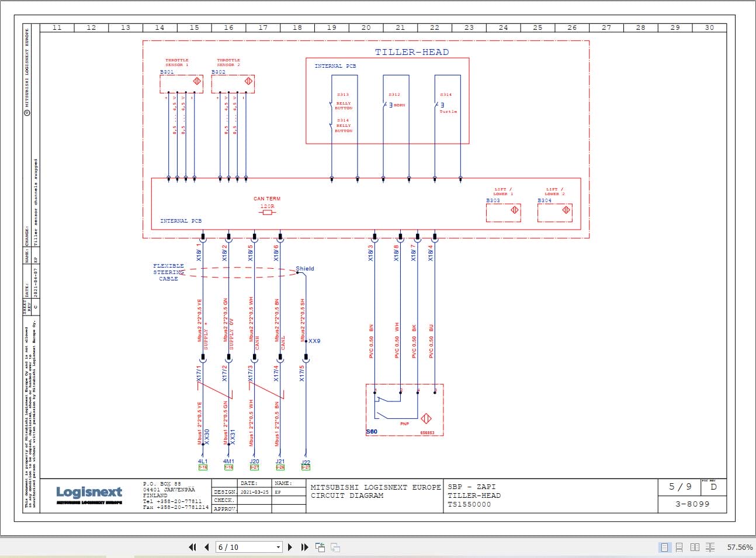The image size is (756, 558).
Task: Click the green 5-27 reference under J22
Action: tap(306, 467)
